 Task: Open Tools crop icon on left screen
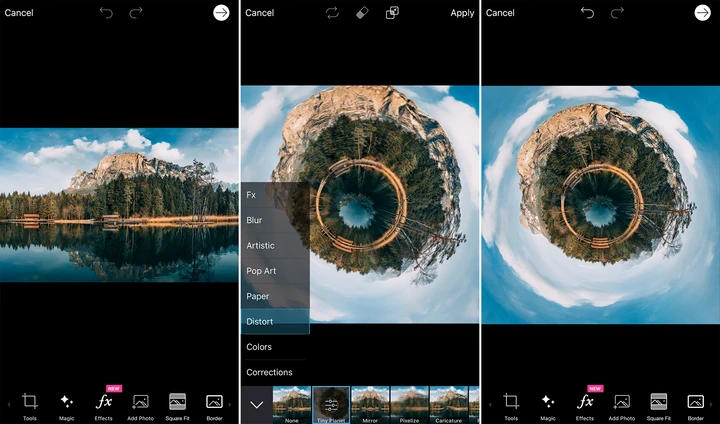(x=30, y=401)
